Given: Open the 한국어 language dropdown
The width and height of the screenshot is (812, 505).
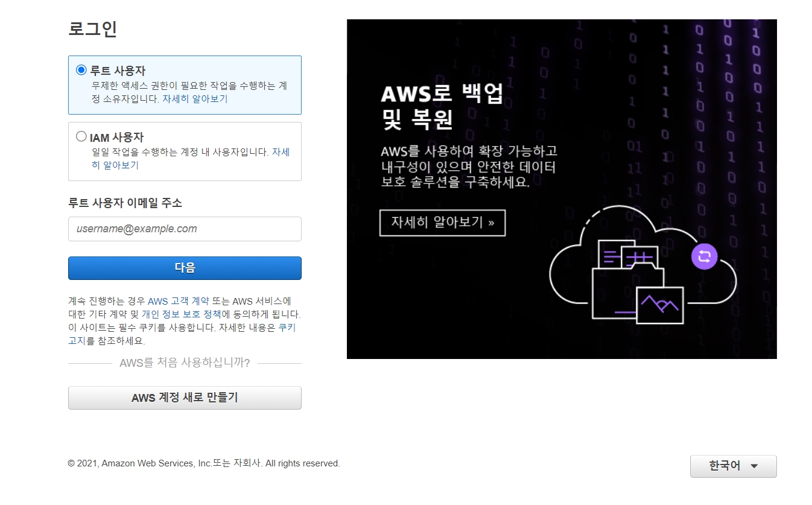Looking at the screenshot, I should click(x=733, y=466).
